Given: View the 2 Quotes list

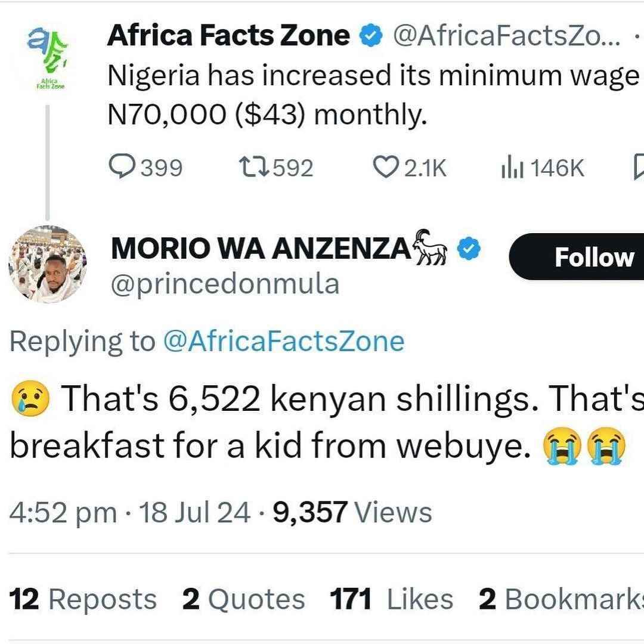Looking at the screenshot, I should tap(243, 599).
